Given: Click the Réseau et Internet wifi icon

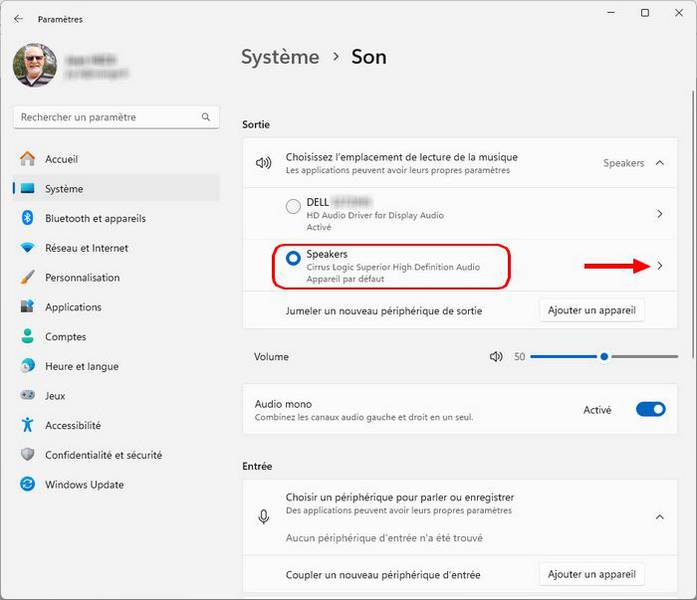Looking at the screenshot, I should point(28,248).
